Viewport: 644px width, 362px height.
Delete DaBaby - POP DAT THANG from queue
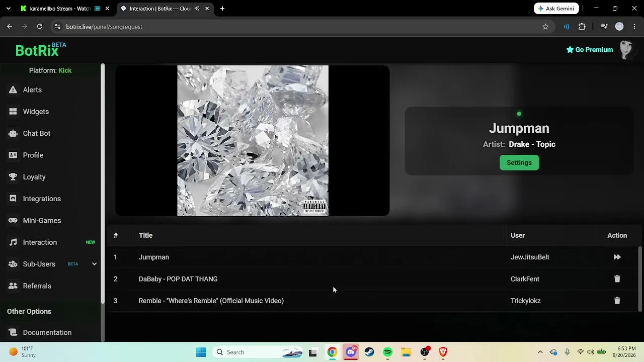click(617, 279)
